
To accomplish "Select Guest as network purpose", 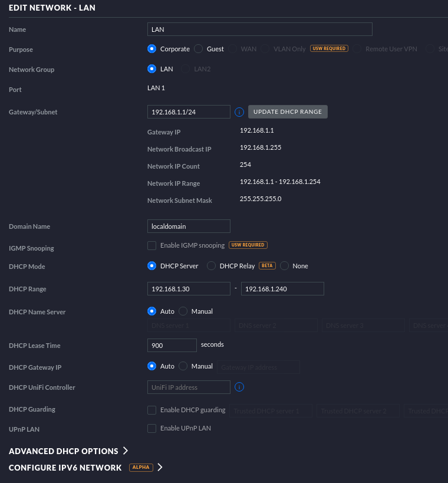I will [x=199, y=49].
